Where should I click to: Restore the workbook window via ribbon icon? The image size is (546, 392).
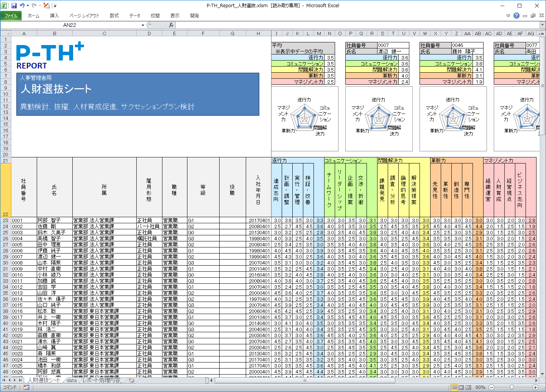pyautogui.click(x=533, y=16)
